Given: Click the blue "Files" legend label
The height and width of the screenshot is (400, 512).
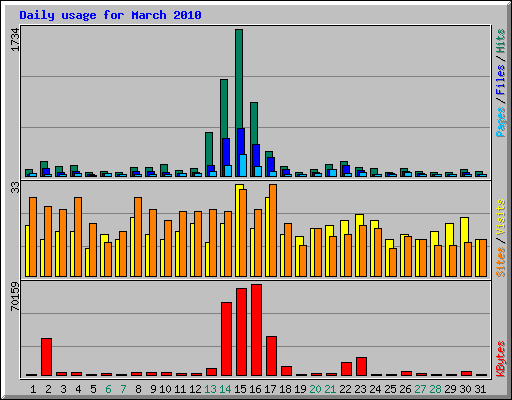Looking at the screenshot, I should [x=500, y=80].
